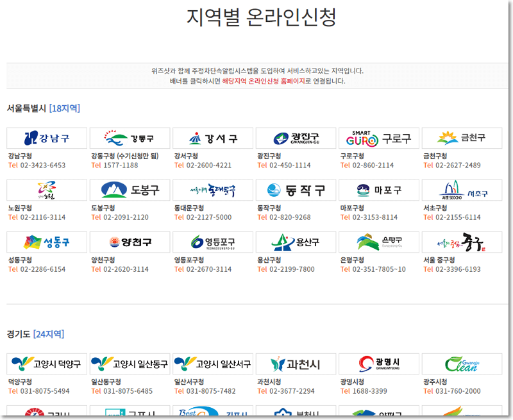Click the 도봉구 mountain logo banner

coord(130,190)
